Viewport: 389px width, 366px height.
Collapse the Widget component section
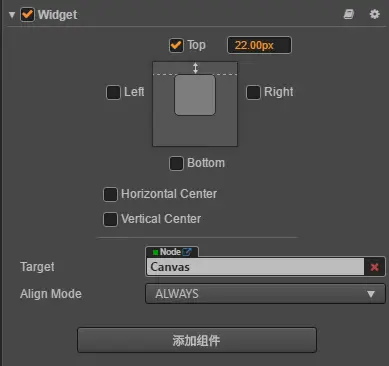(12, 15)
